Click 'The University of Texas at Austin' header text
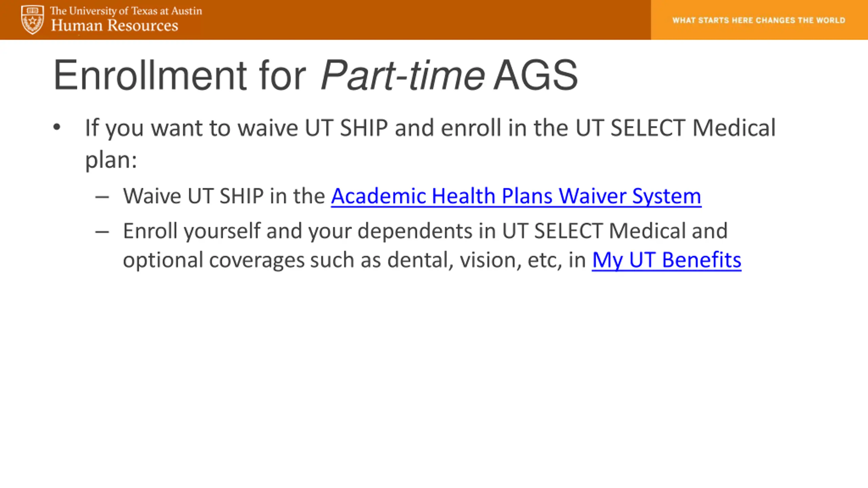Viewport: 868px width, 488px height. [126, 11]
